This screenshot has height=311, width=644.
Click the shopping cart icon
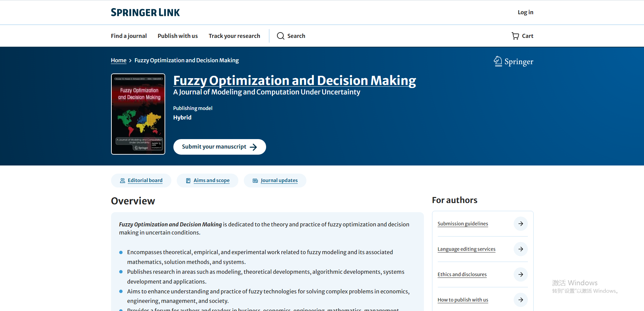[515, 36]
